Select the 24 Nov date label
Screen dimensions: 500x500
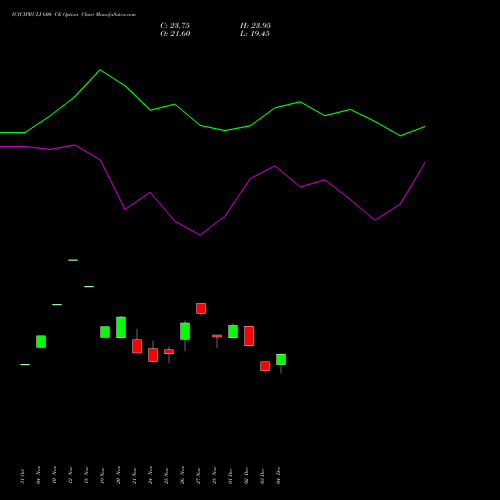[150, 476]
